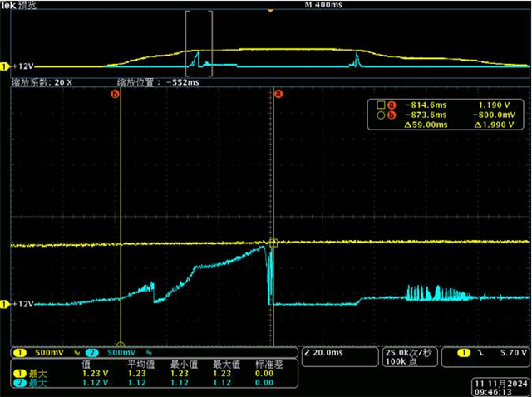Select the delta time readout Δ59.00ms
Viewport: 532px width, 397px height.
[426, 125]
